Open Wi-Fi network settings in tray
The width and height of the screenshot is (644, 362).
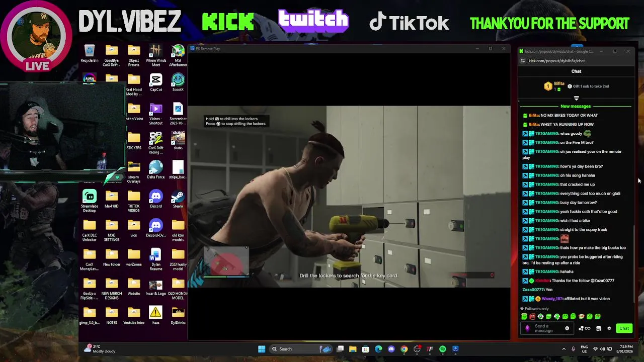[596, 349]
